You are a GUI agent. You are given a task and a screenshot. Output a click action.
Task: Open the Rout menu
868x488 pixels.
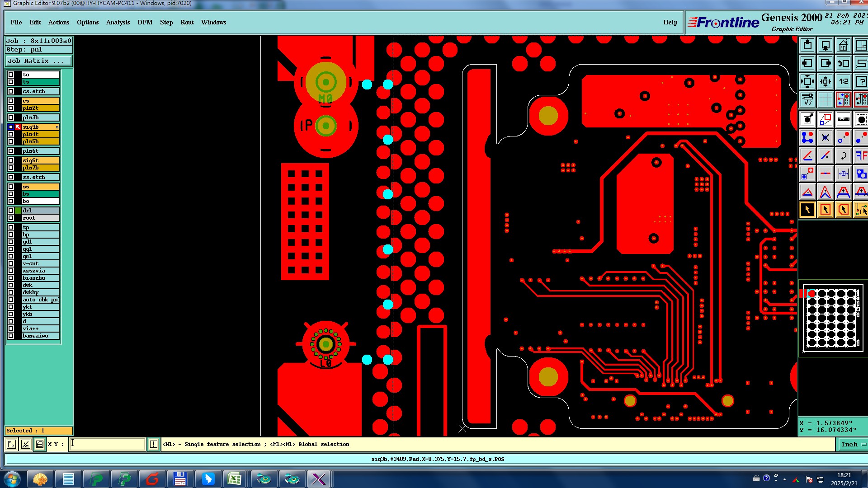[187, 22]
